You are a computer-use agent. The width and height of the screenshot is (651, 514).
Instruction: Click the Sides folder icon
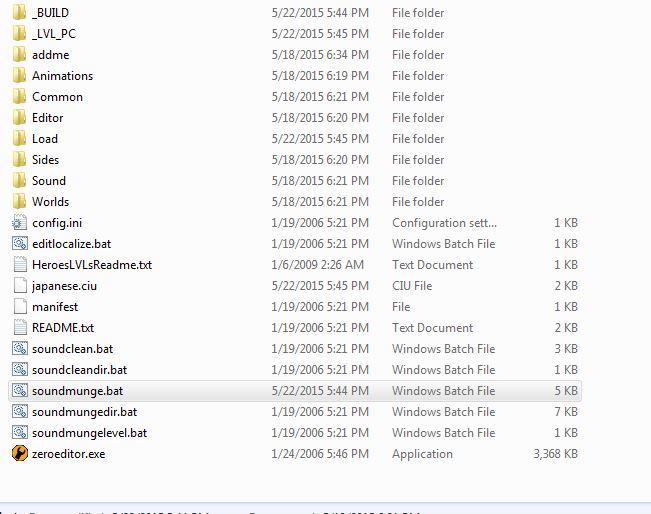(x=19, y=160)
